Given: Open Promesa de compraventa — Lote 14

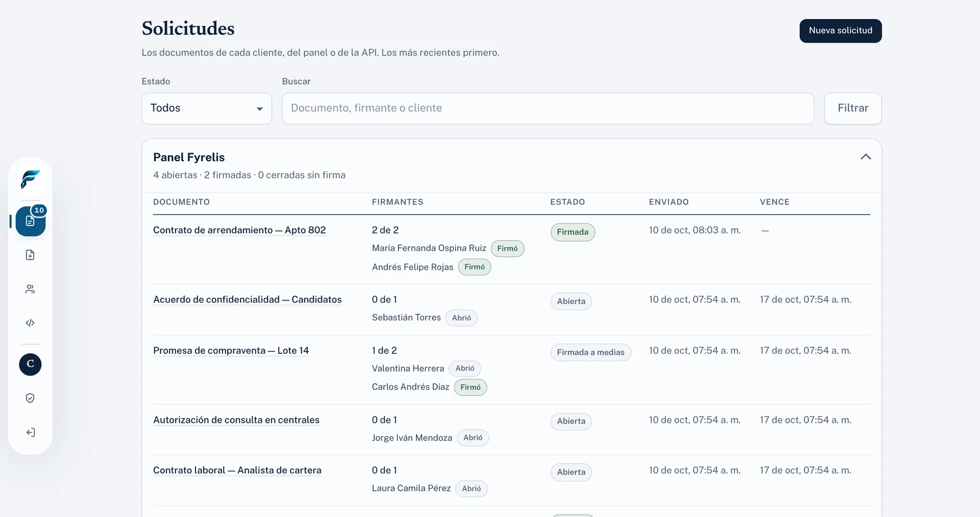Looking at the screenshot, I should click(231, 350).
